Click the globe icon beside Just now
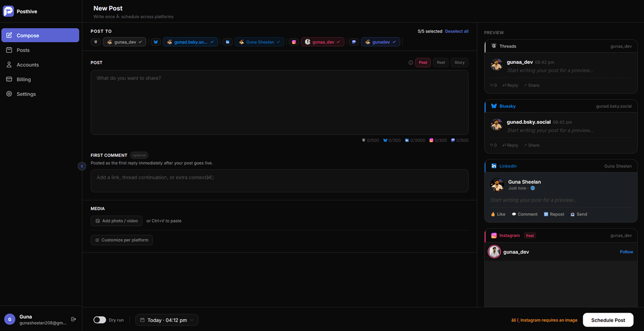The image size is (644, 331). point(533,188)
